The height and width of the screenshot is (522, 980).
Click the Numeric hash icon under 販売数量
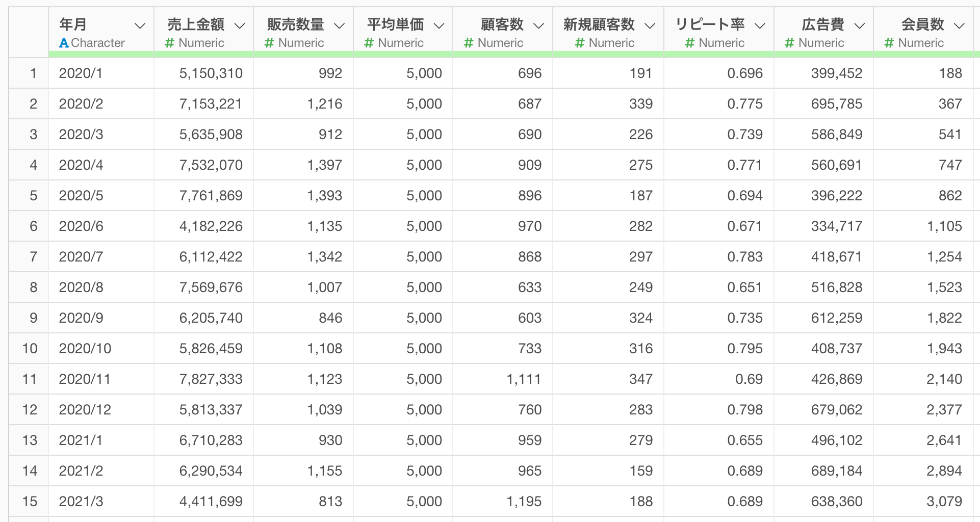click(x=269, y=43)
